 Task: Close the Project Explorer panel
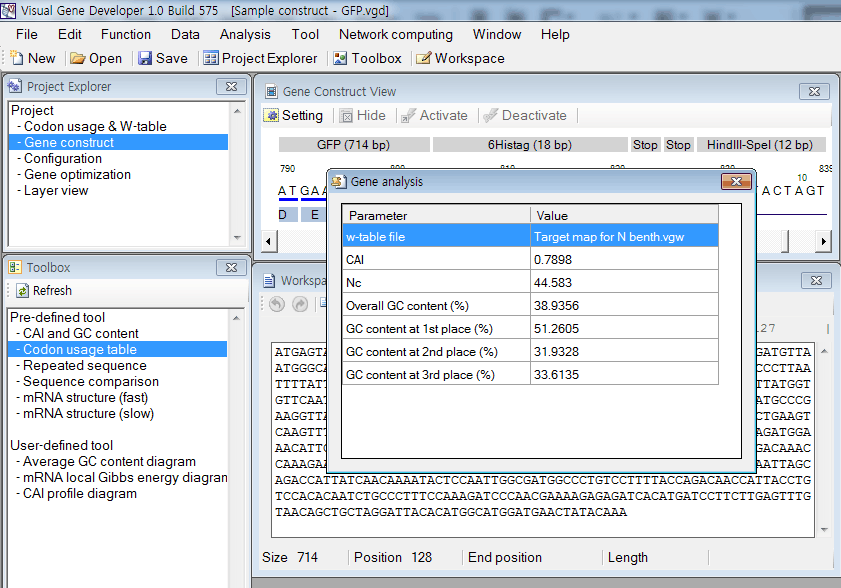pos(231,87)
